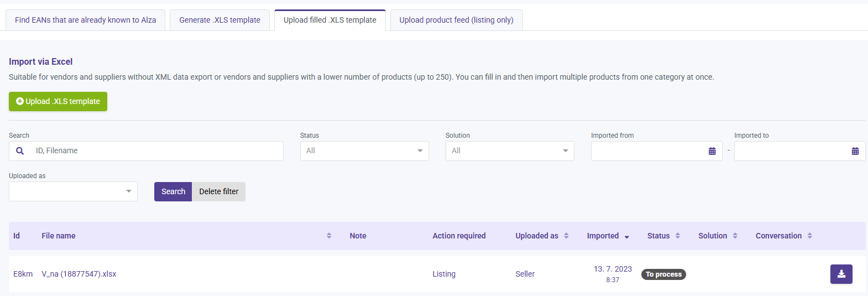Go to Upload product feed (listing only) tab
The width and height of the screenshot is (868, 296).
click(x=456, y=20)
